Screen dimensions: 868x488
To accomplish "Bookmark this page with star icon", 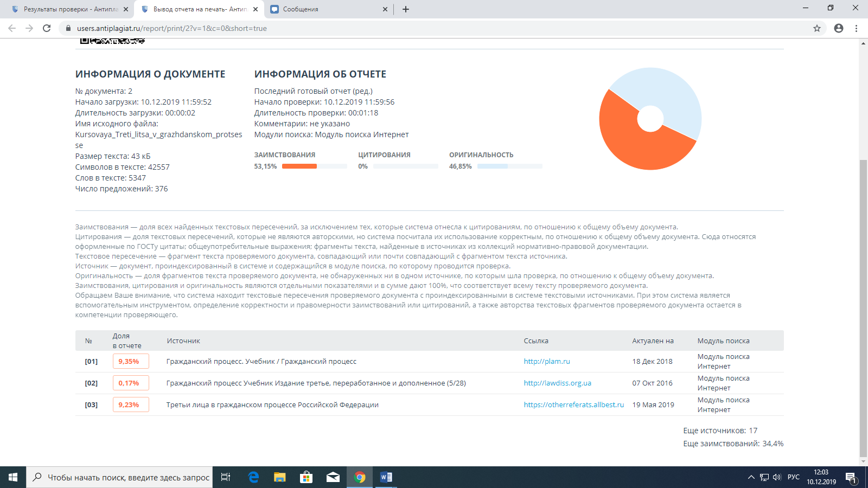I will point(816,28).
